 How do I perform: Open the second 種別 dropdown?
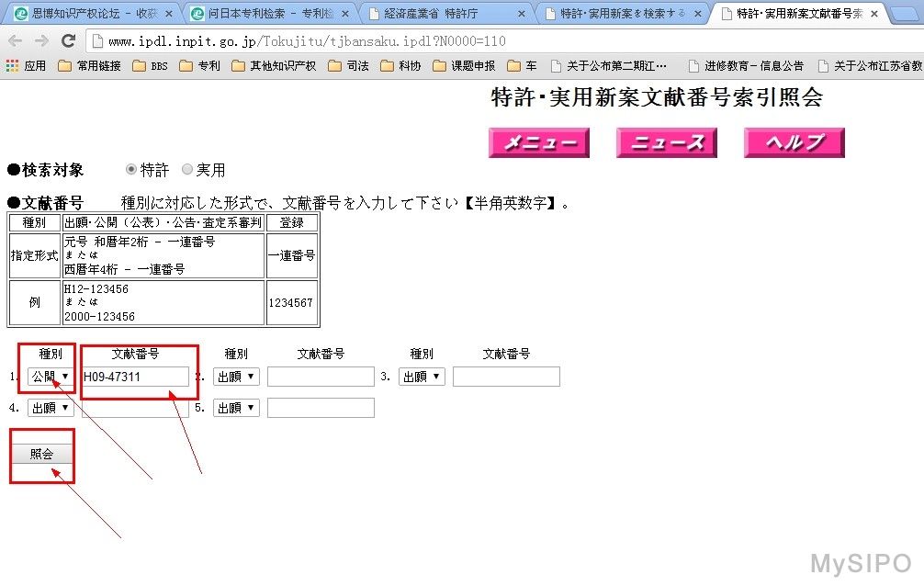tap(236, 377)
